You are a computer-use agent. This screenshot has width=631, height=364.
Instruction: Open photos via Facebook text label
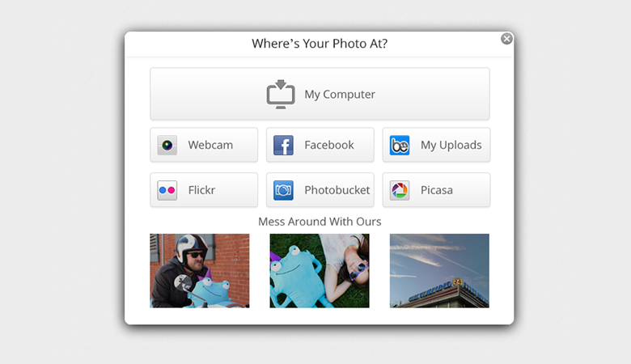(x=329, y=145)
